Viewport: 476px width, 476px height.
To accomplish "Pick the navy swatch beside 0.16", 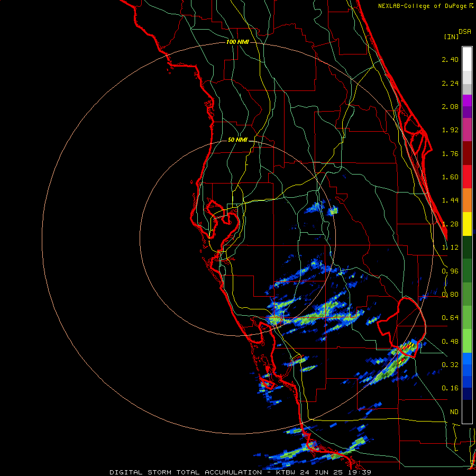I will pos(467,393).
